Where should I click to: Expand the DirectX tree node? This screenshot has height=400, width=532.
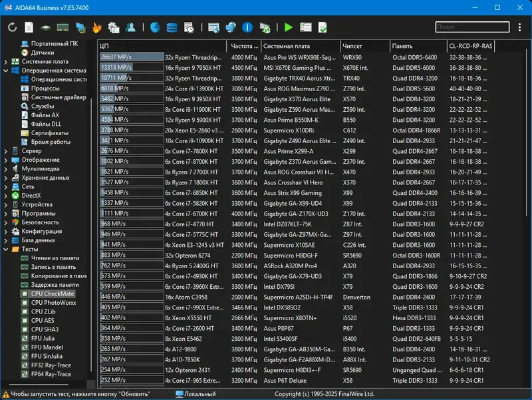click(5, 196)
